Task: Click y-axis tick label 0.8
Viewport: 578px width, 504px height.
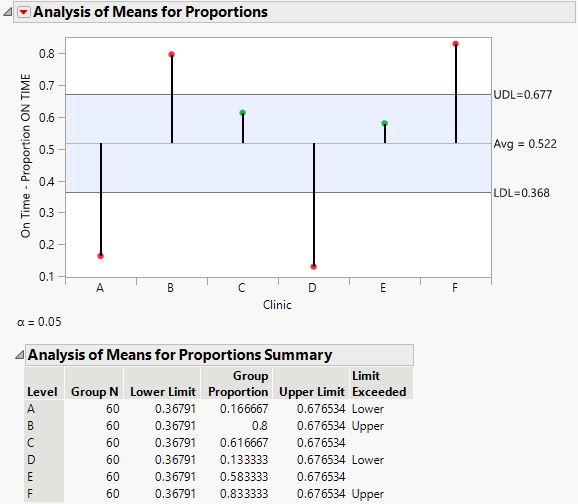Action: 46,54
